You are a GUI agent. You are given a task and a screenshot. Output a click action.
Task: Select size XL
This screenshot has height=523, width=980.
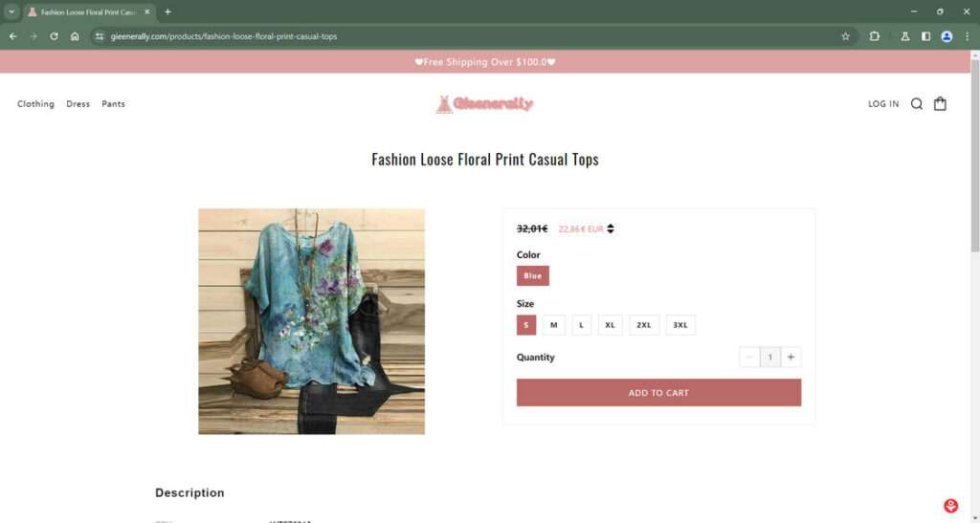click(610, 325)
